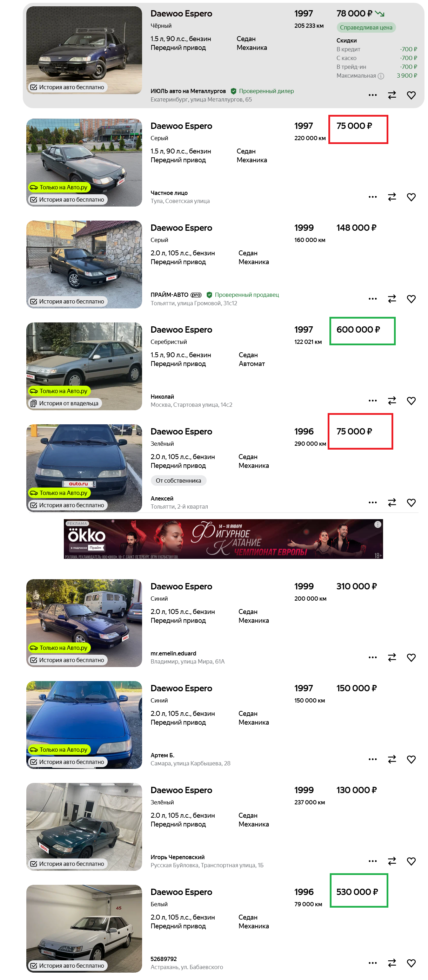This screenshot has width=428, height=980.
Task: Compare the 130 000 ₽ green Espero
Action: click(392, 861)
